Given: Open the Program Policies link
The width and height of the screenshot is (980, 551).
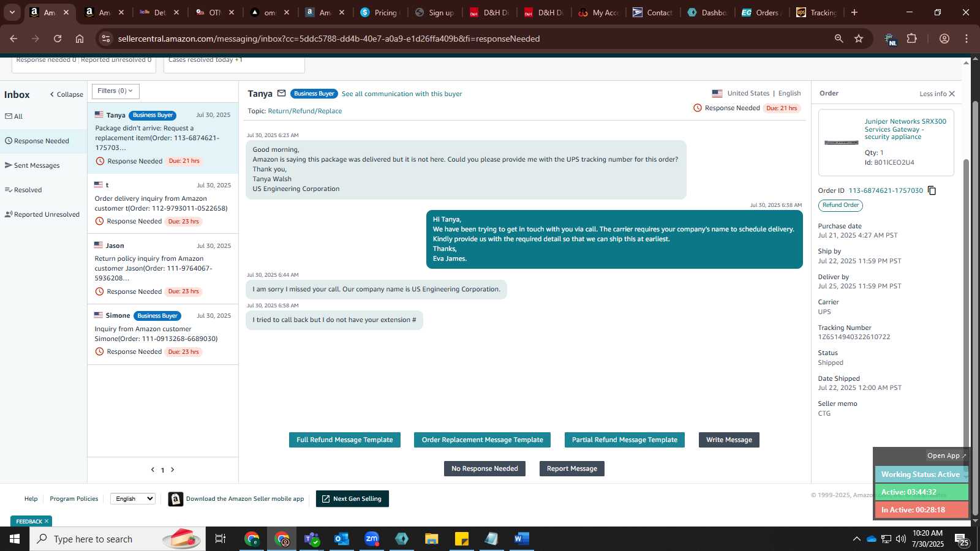Looking at the screenshot, I should (74, 499).
